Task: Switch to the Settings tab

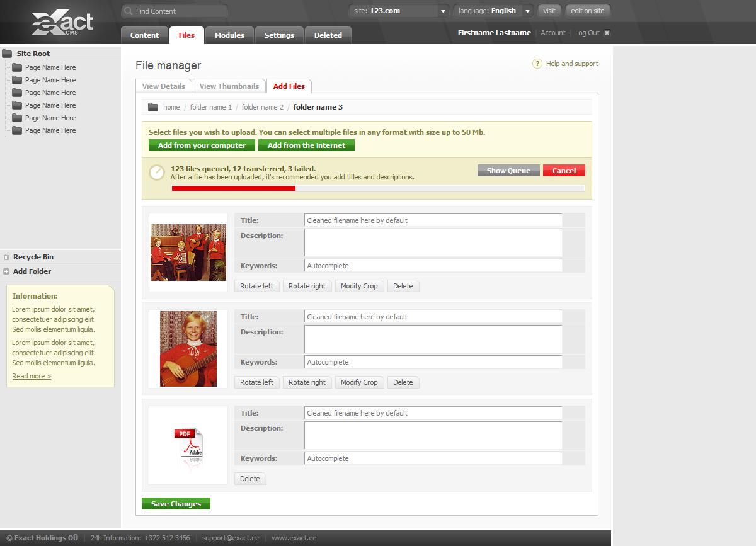Action: (279, 35)
